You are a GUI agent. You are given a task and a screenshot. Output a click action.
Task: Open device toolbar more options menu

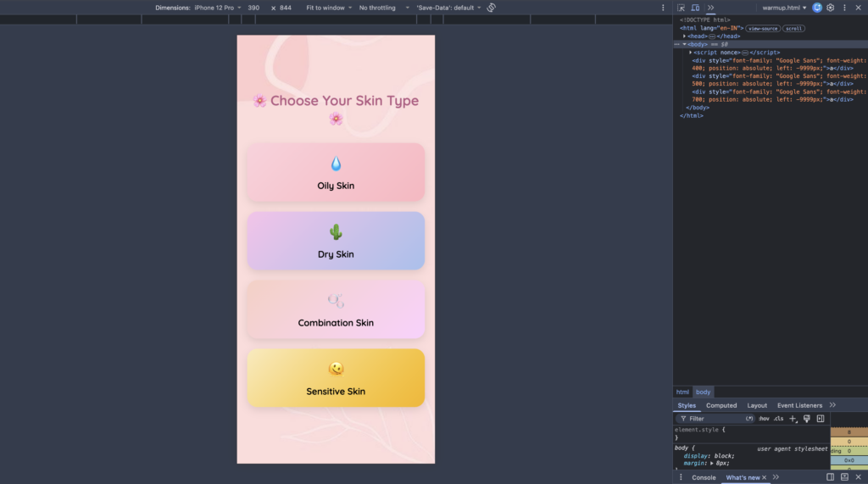click(663, 8)
